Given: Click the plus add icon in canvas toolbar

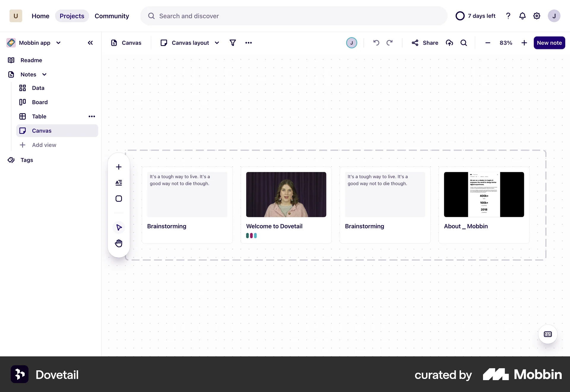Looking at the screenshot, I should 119,167.
